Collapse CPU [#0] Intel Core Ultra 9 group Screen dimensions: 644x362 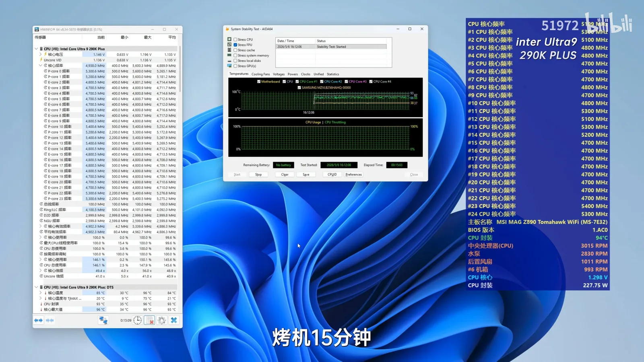pyautogui.click(x=36, y=49)
